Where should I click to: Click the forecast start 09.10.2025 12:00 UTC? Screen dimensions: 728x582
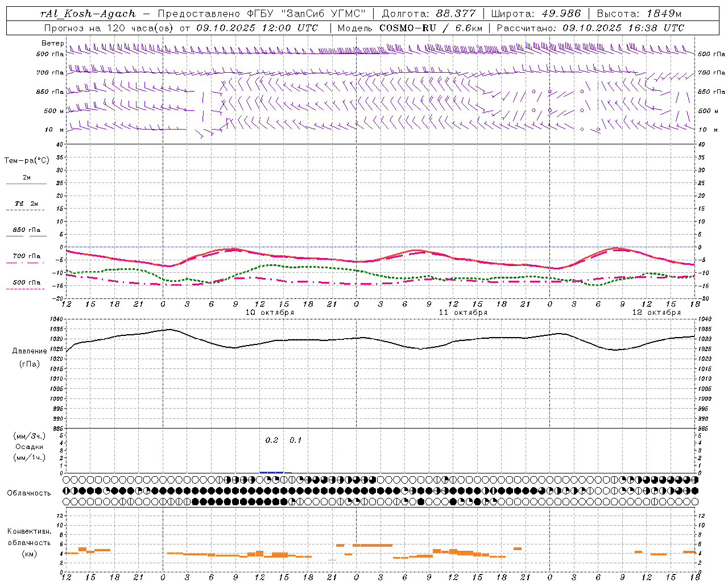pyautogui.click(x=257, y=27)
